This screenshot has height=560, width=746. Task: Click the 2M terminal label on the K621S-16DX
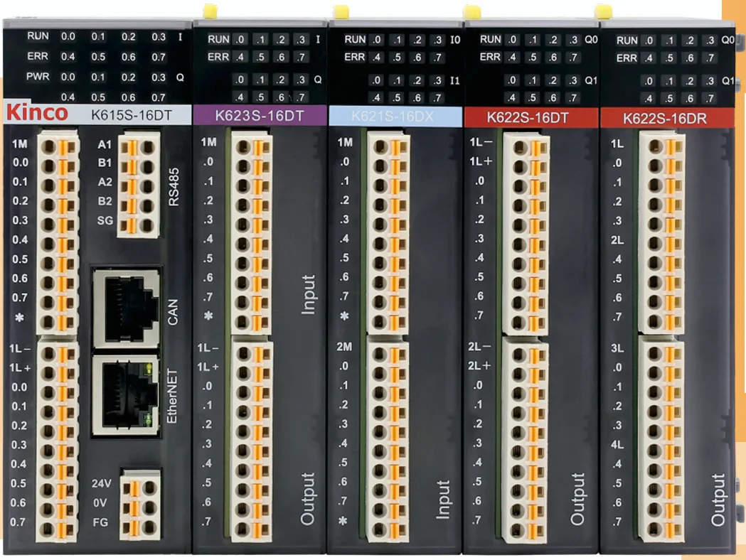click(344, 347)
